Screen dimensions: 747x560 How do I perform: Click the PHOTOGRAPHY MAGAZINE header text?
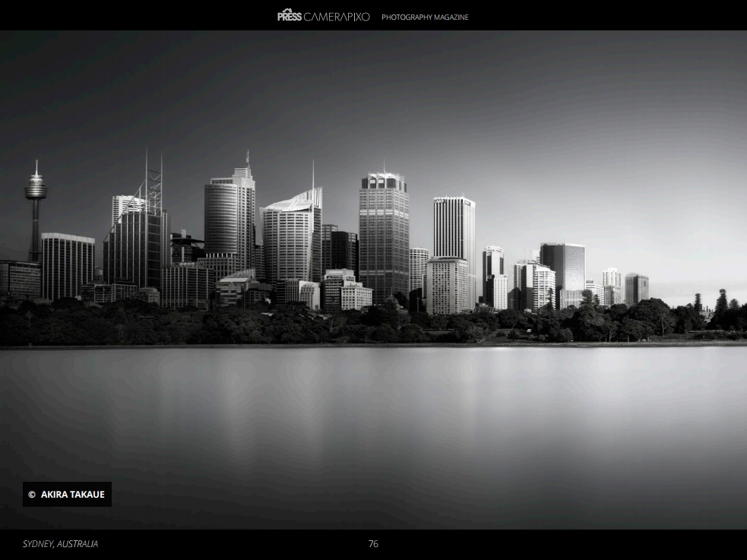425,17
